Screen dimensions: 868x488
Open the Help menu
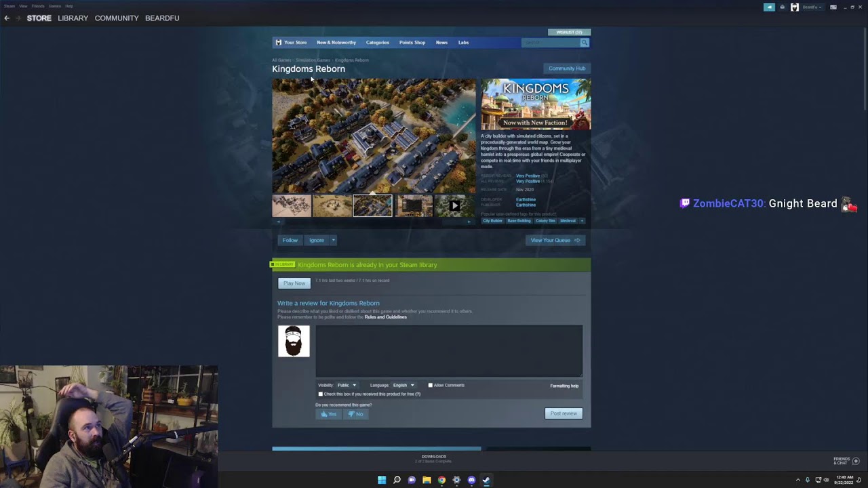[69, 6]
